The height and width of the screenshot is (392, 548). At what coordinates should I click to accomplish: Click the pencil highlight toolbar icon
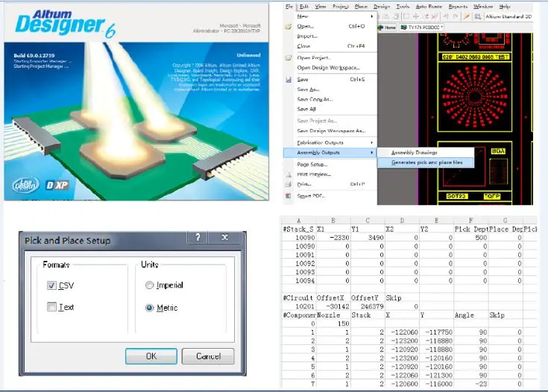click(467, 16)
